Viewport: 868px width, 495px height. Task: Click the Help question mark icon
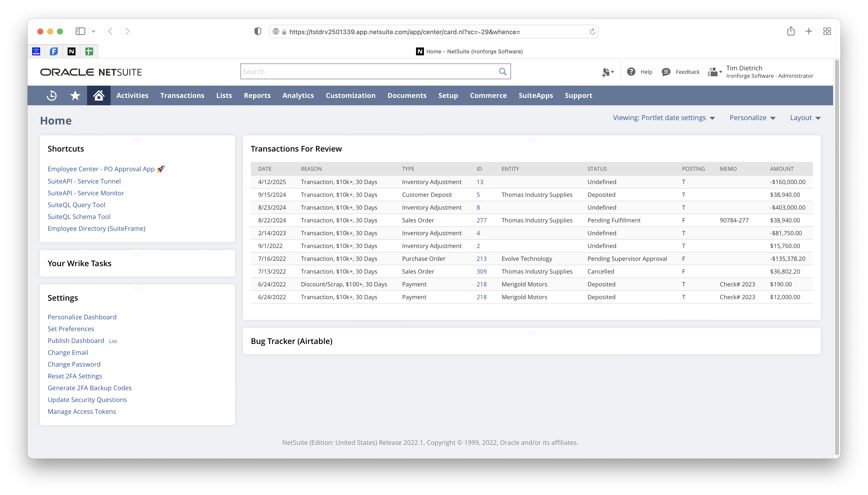[x=631, y=72]
